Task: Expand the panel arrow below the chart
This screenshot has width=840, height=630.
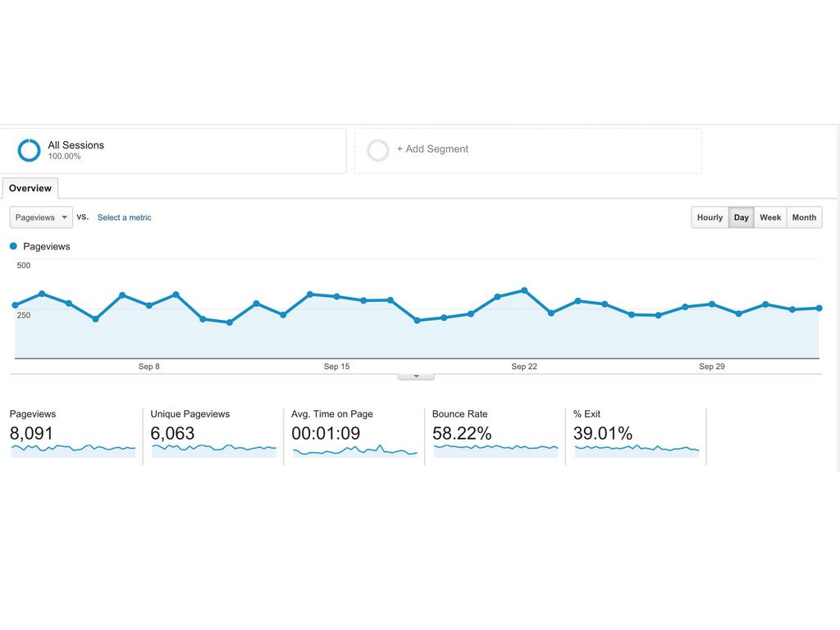Action: tap(416, 377)
